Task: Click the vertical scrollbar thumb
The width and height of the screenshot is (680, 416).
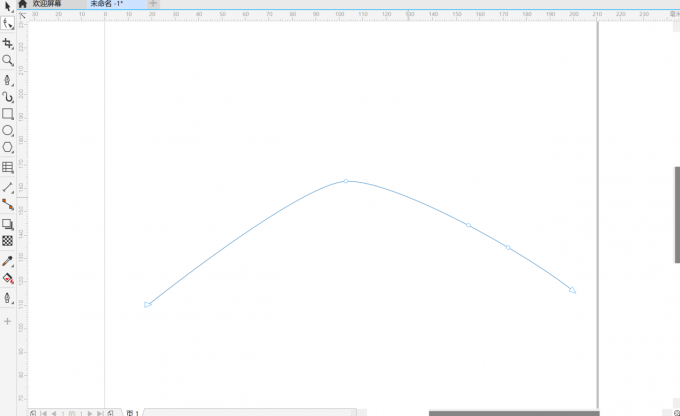Action: click(677, 215)
